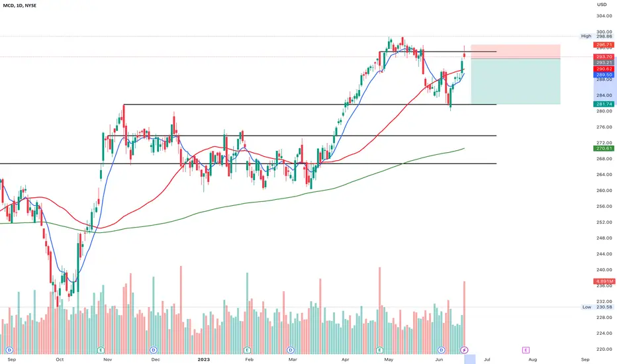Select the red stop-loss zone of position
The width and height of the screenshot is (617, 364).
pos(516,52)
